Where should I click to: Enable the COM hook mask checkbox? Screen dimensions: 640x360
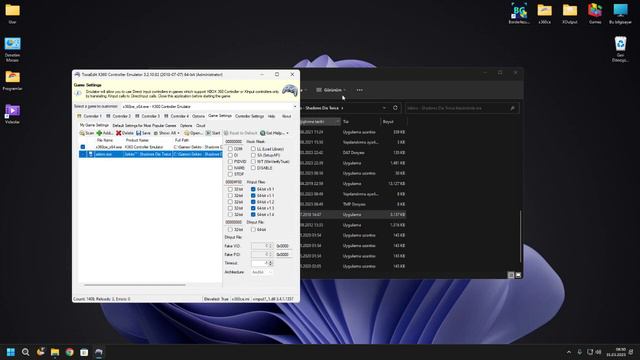coord(230,149)
